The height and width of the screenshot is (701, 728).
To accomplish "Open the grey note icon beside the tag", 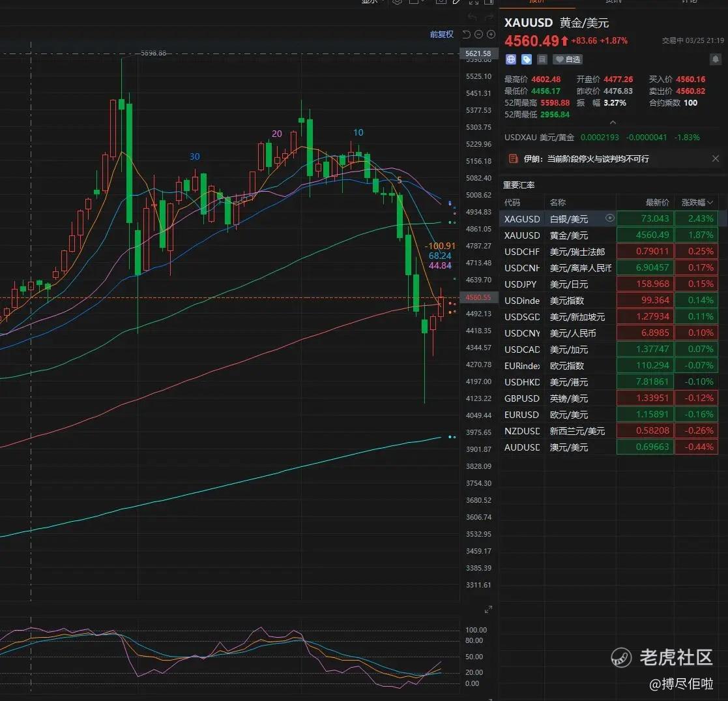I will [x=542, y=59].
